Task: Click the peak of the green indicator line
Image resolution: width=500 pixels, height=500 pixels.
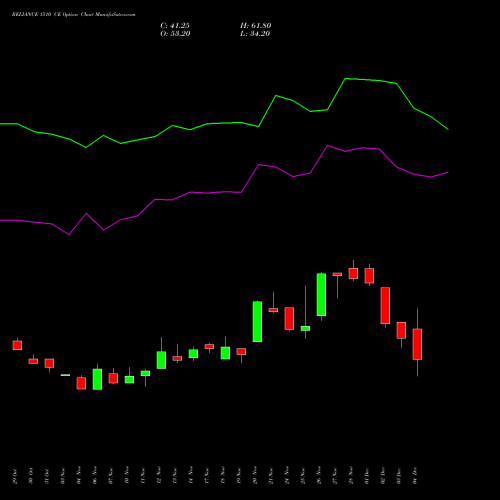Action: pyautogui.click(x=345, y=79)
